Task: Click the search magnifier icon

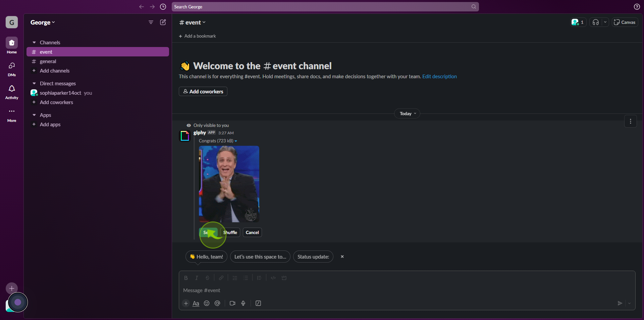Action: 474,7
